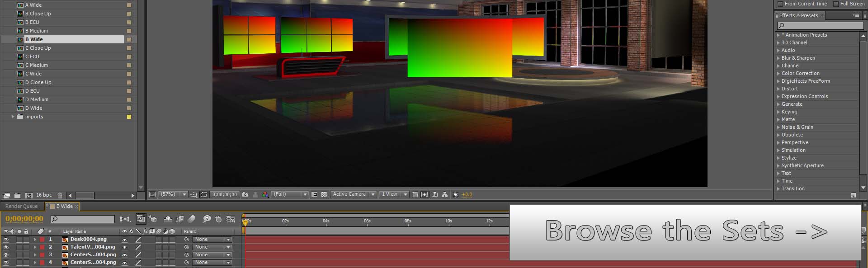Viewport: 868px width, 268px height.
Task: Enable Draft 3D in timeline
Action: (153, 219)
